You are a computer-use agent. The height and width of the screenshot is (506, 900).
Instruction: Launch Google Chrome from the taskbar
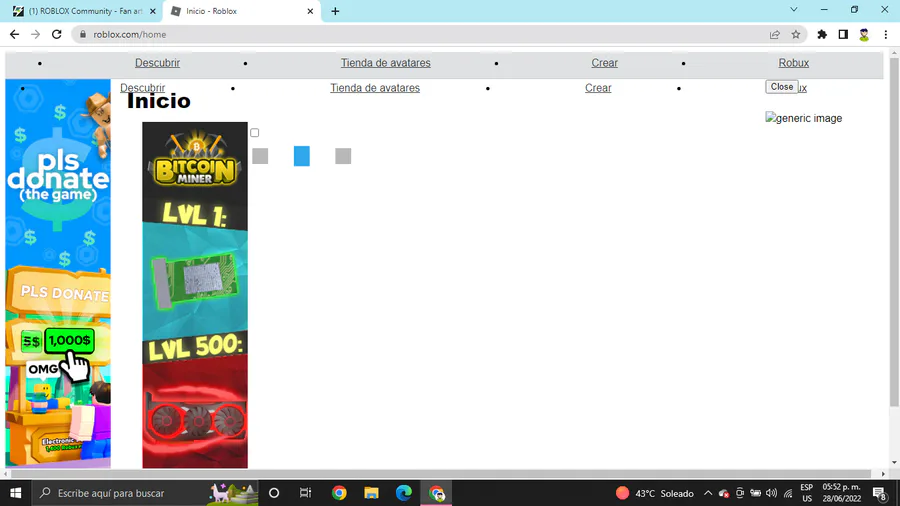coord(339,493)
